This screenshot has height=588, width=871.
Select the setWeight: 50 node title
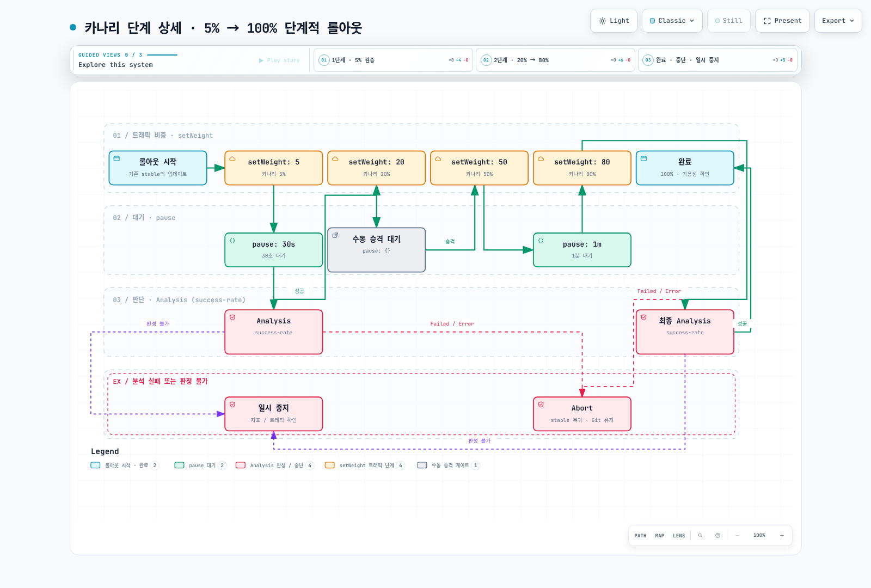[479, 162]
